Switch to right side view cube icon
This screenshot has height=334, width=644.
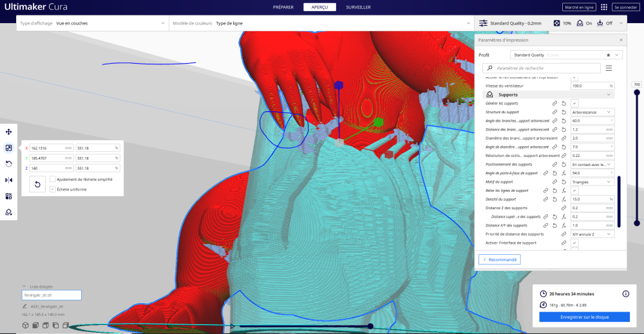point(65,326)
